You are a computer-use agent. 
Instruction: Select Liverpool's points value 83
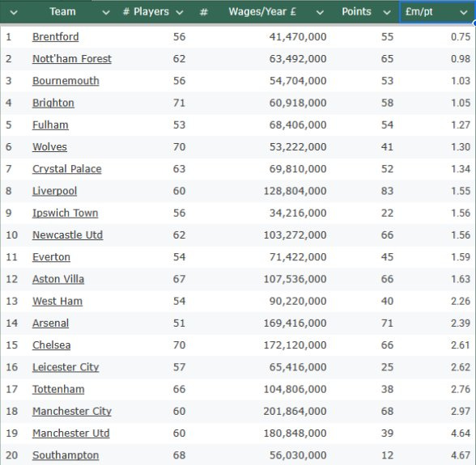[387, 191]
